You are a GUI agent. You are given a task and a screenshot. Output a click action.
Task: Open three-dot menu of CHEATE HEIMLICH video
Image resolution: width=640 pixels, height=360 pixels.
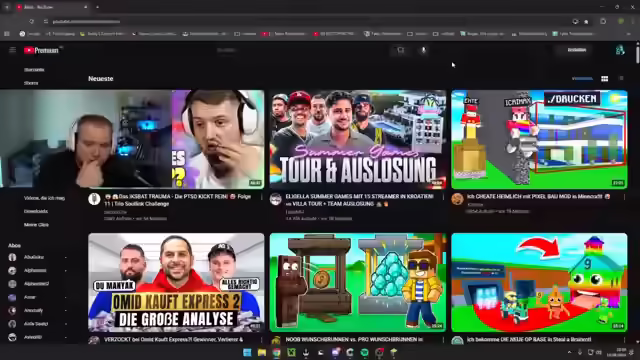pos(624,197)
